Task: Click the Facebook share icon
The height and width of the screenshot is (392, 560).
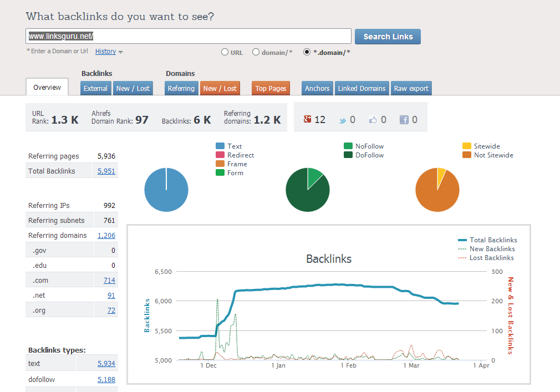Action: coord(404,119)
